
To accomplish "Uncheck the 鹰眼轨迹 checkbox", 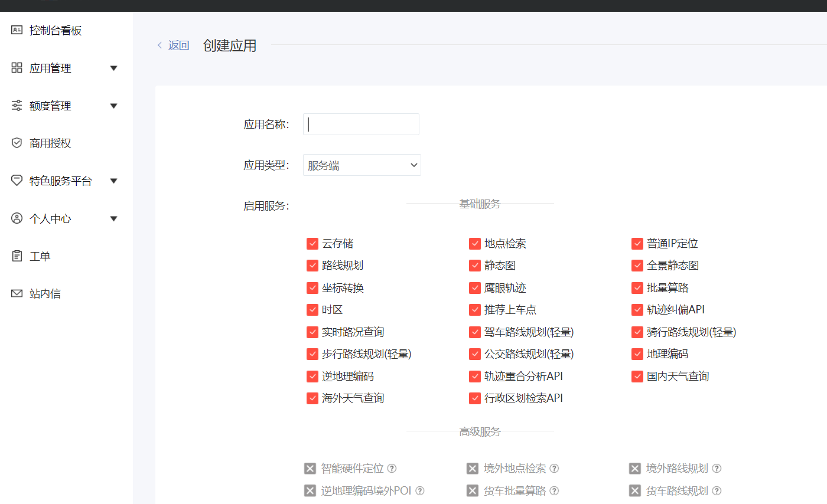I will (x=475, y=288).
